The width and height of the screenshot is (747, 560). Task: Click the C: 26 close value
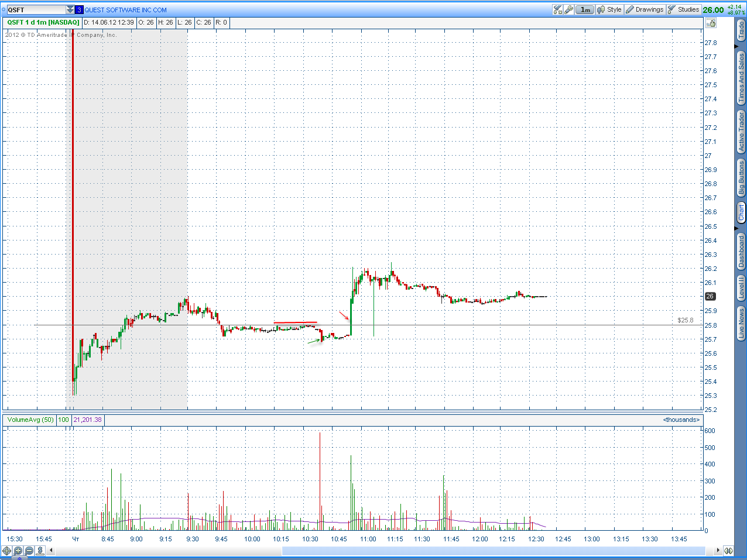pos(204,22)
